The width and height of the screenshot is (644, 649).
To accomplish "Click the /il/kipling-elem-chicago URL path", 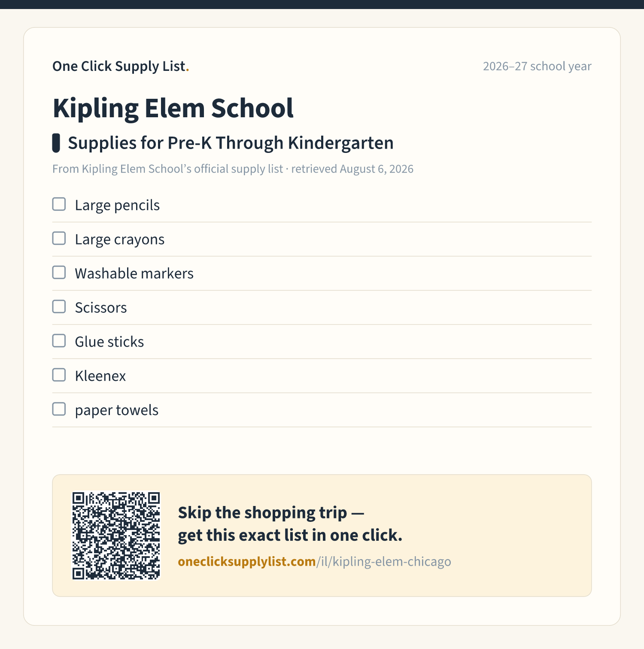I will coord(384,561).
